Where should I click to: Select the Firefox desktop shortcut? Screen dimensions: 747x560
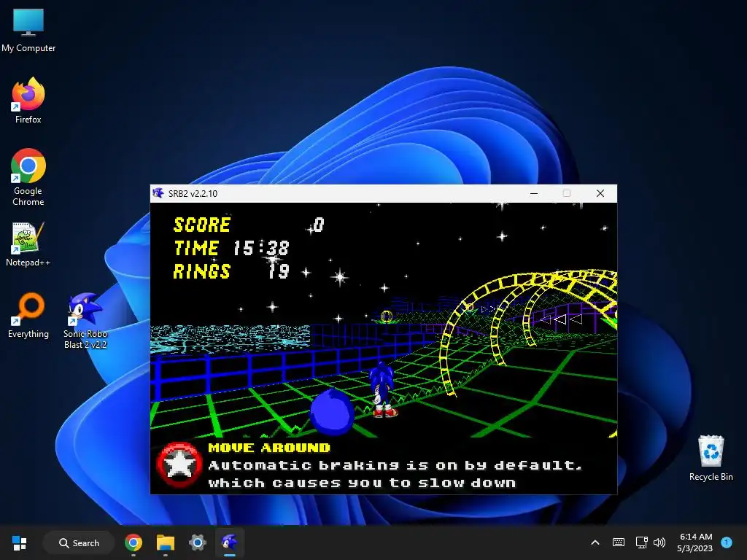click(28, 101)
